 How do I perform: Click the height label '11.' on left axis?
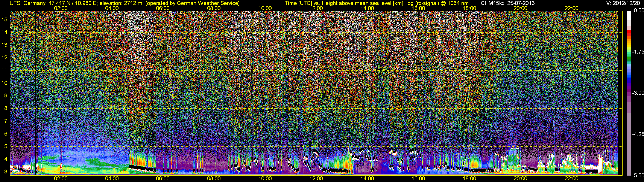click(5, 70)
